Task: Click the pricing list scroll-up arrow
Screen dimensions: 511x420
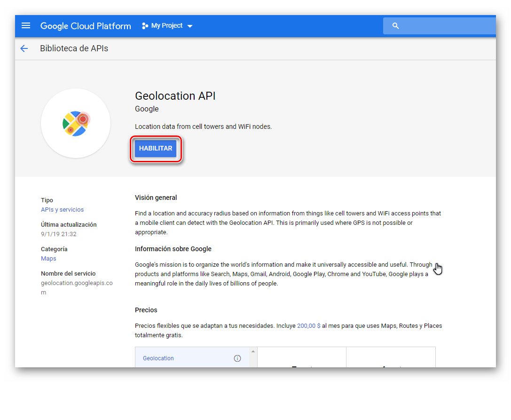Action: click(x=253, y=351)
